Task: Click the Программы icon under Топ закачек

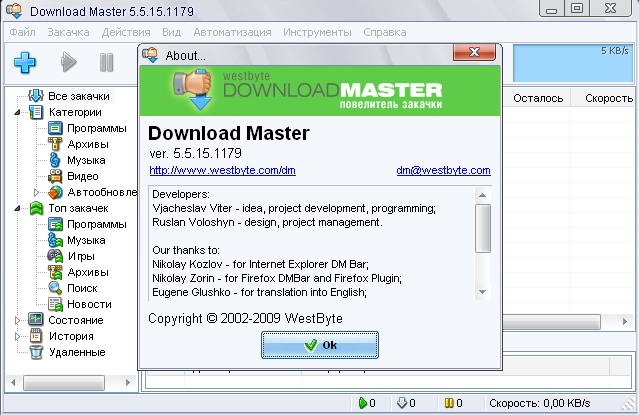Action: tap(55, 224)
